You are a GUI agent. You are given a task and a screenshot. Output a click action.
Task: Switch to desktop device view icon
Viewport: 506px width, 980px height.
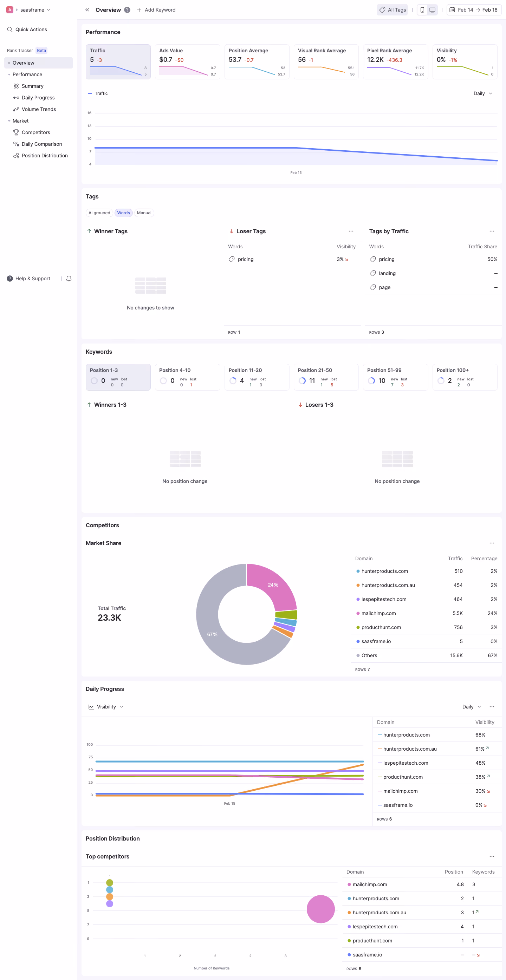point(432,10)
